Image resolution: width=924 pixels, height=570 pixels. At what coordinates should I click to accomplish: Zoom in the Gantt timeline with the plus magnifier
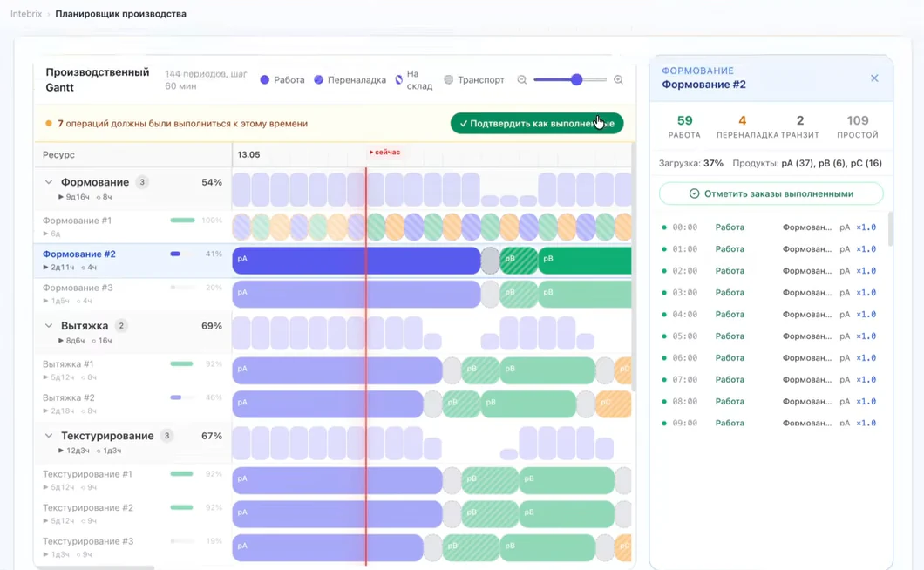pyautogui.click(x=618, y=79)
